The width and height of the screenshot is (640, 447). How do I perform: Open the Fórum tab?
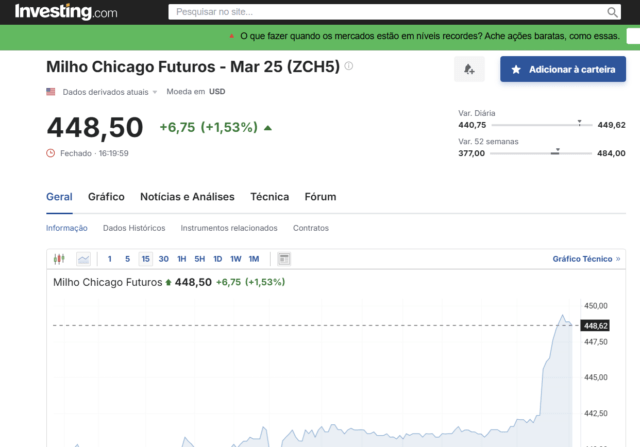(320, 197)
